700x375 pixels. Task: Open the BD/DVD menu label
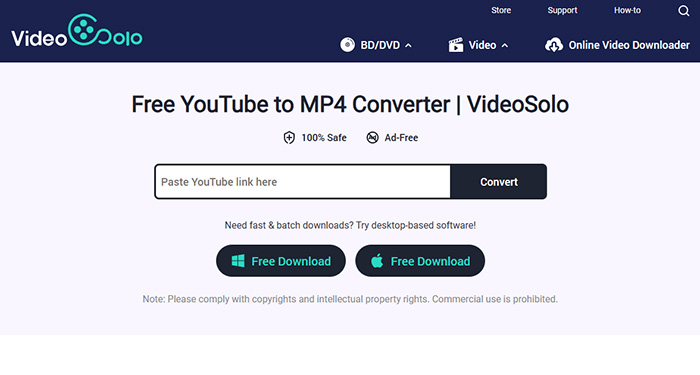pos(380,45)
